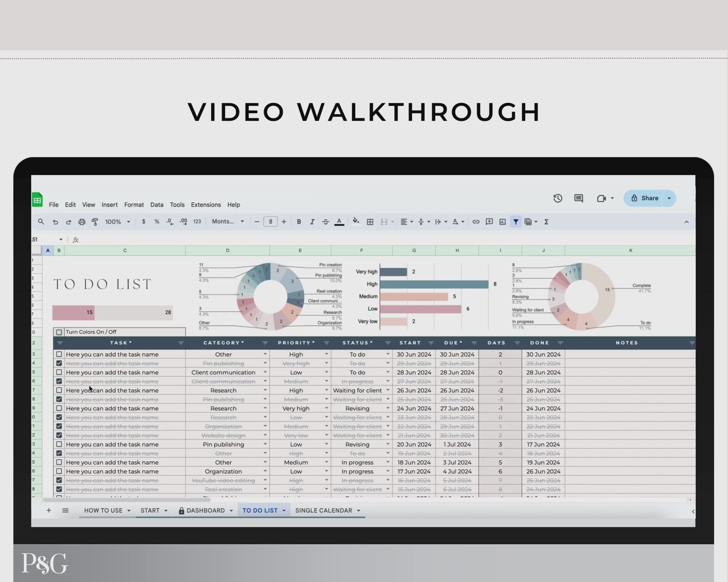
Task: Decrease font size with minus button
Action: click(x=257, y=222)
